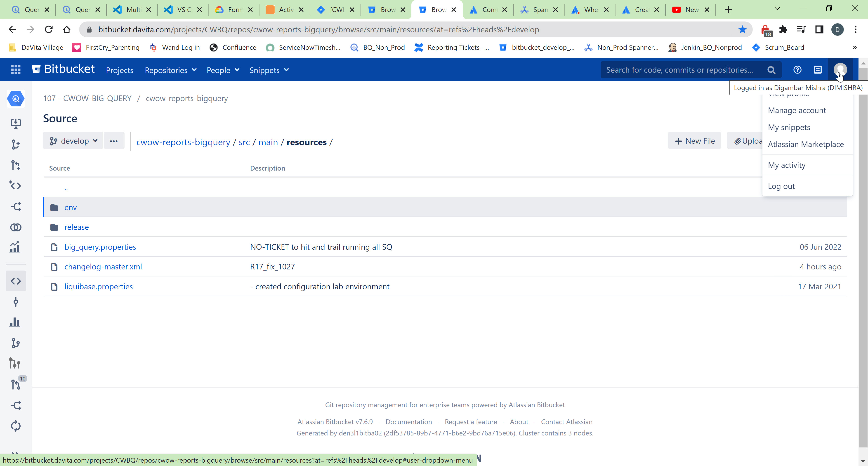
Task: Open the env folder
Action: (x=71, y=207)
